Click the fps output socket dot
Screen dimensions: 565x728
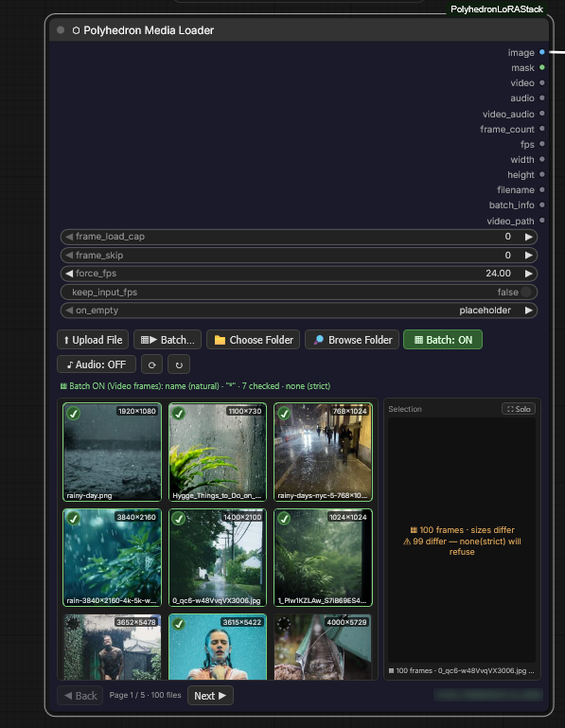point(541,145)
